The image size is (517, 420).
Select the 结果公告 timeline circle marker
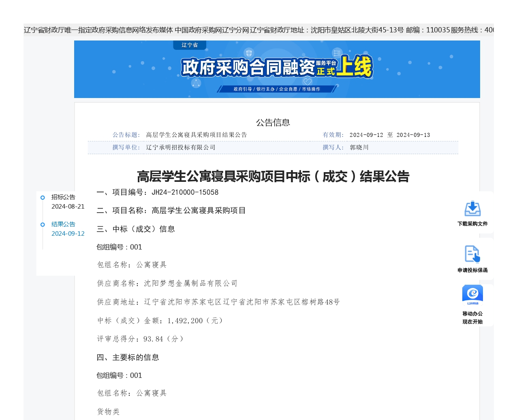(43, 225)
